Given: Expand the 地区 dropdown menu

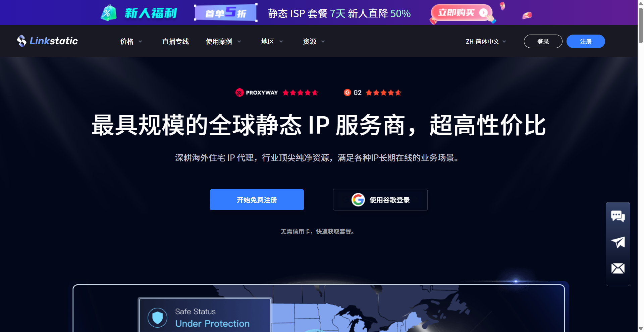Looking at the screenshot, I should 272,41.
